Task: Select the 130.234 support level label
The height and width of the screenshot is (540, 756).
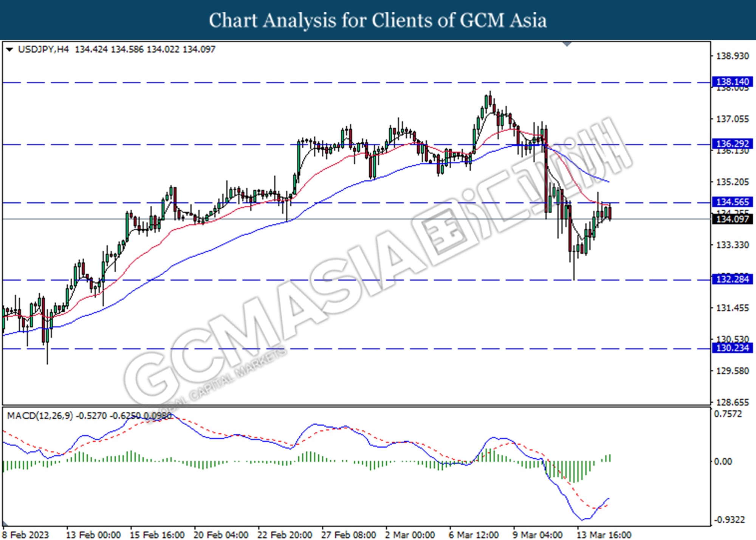Action: [x=733, y=348]
